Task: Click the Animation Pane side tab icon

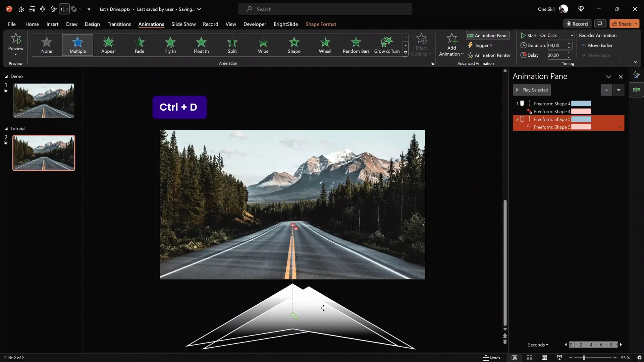Action: (x=636, y=90)
